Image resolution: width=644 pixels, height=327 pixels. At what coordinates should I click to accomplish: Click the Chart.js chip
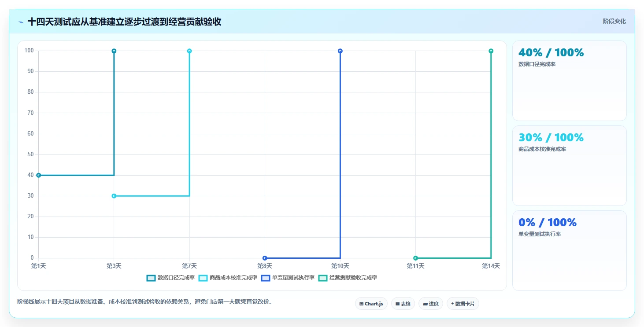pos(371,304)
